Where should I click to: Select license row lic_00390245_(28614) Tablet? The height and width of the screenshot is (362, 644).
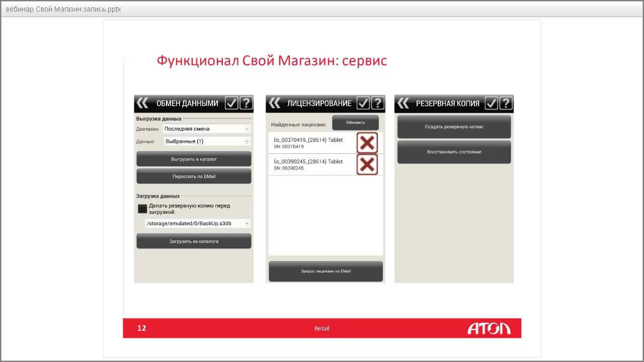click(326, 164)
